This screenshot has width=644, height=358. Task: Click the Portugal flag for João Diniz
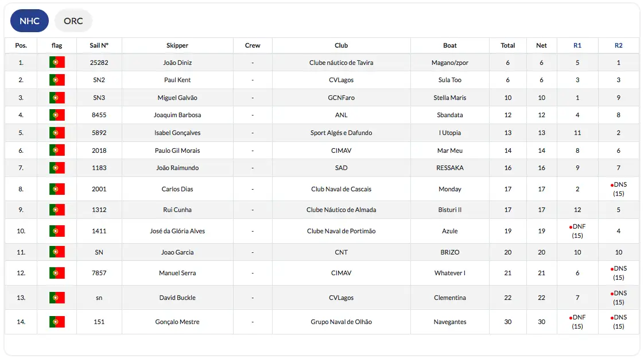coord(57,63)
